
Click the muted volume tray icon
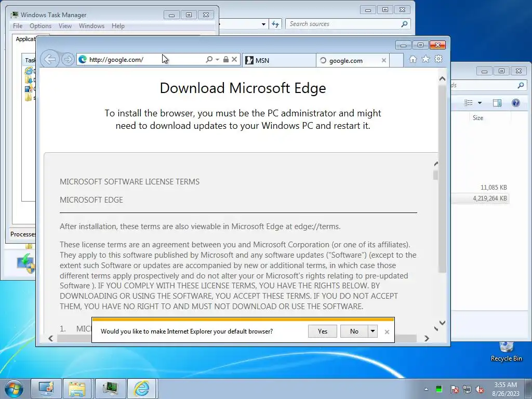pos(480,389)
